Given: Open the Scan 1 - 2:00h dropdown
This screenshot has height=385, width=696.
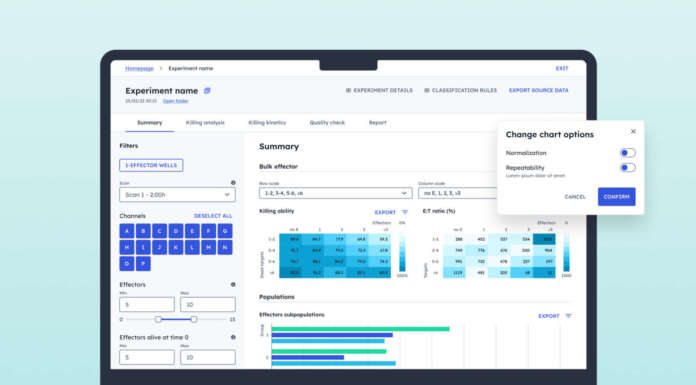Looking at the screenshot, I should point(177,195).
